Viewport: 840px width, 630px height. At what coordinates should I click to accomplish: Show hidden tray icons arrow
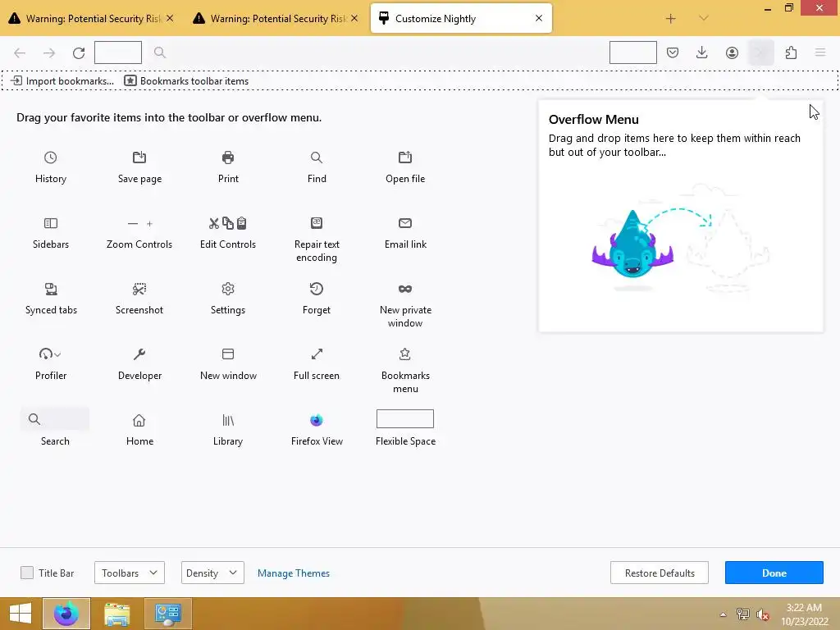tap(724, 614)
